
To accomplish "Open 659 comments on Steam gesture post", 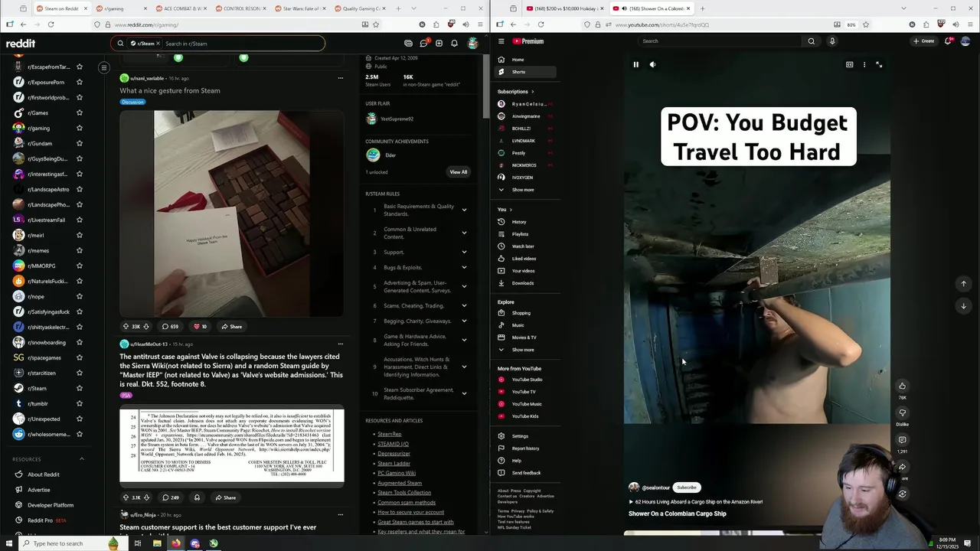I will coord(171,327).
